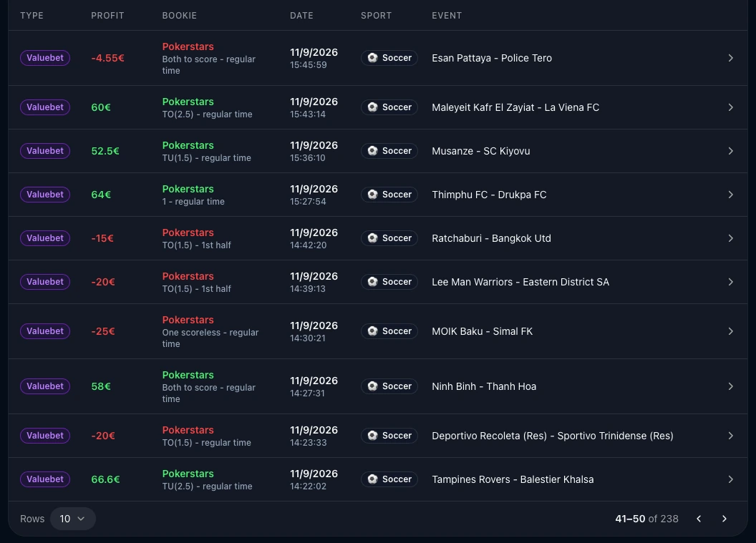Select the -4.55€ profit value

tap(107, 58)
